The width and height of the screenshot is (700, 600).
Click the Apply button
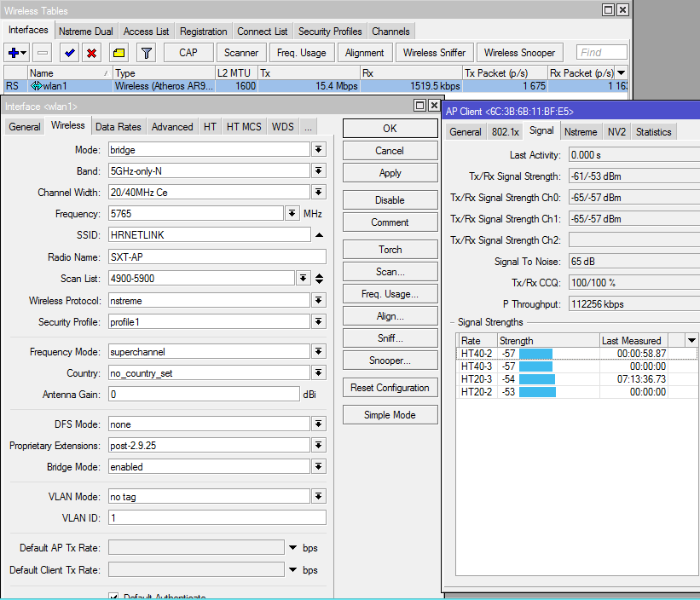[x=390, y=173]
